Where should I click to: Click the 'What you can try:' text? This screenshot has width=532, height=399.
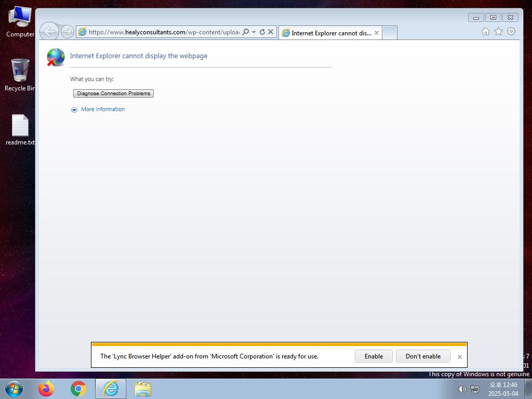click(x=92, y=79)
